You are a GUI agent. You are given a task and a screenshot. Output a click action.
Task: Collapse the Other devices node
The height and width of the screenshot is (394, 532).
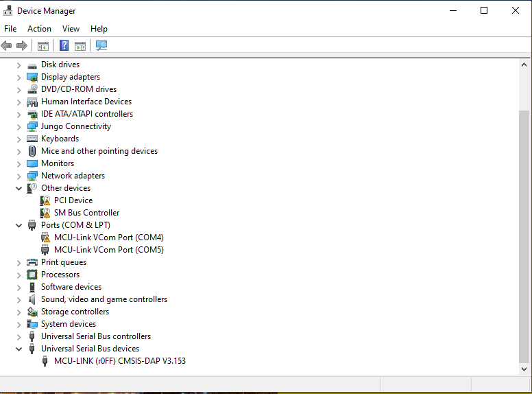coord(19,189)
